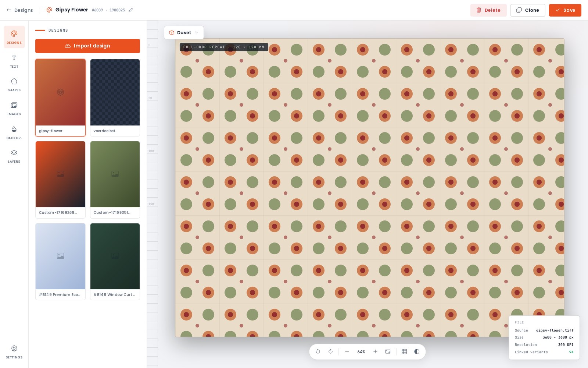Fit canvas to screen icon

388,352
